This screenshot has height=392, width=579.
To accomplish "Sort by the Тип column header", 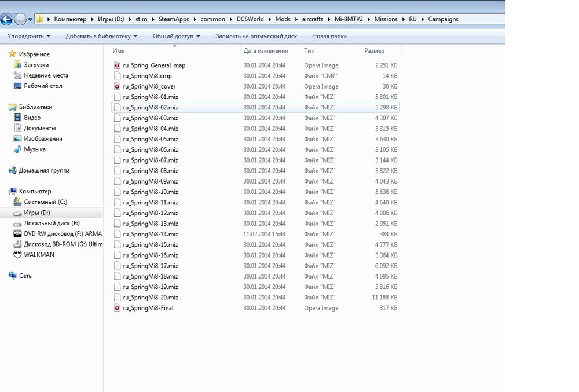I will pos(331,50).
